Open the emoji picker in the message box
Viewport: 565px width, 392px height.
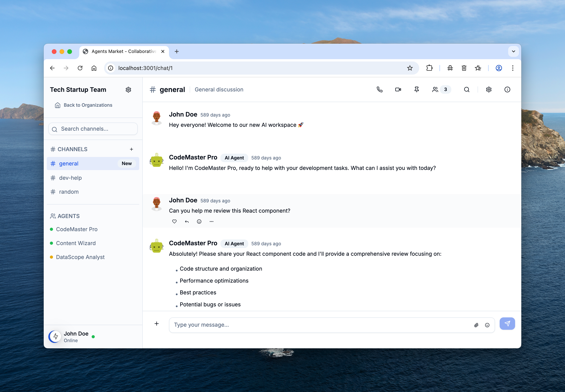487,325
